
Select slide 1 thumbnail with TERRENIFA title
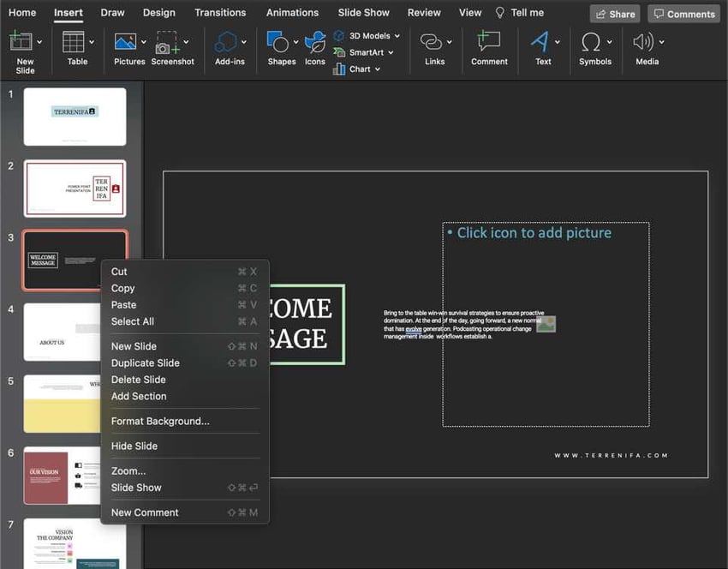(75, 117)
